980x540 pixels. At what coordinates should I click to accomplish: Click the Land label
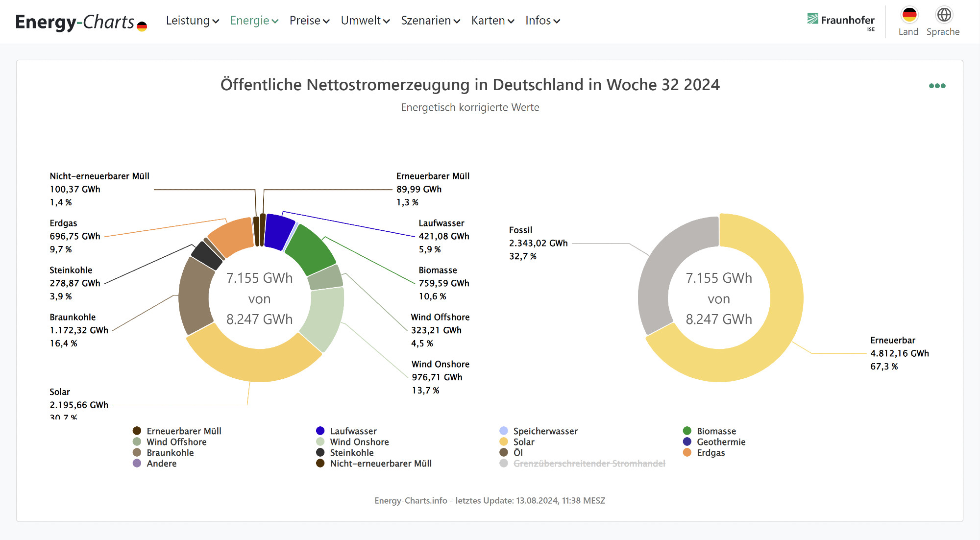[908, 32]
